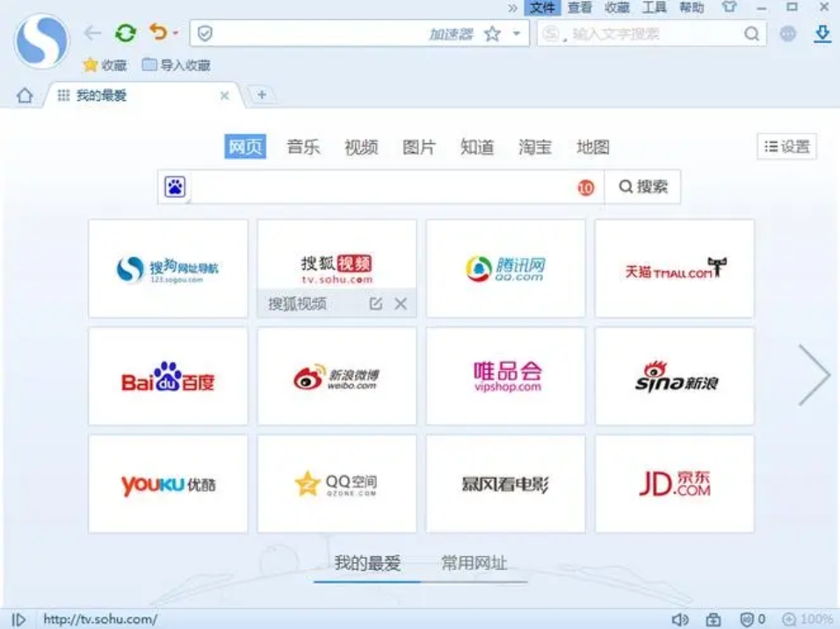Mute sound with the speaker status icon
Viewport: 840px width, 629px height.
tap(680, 620)
